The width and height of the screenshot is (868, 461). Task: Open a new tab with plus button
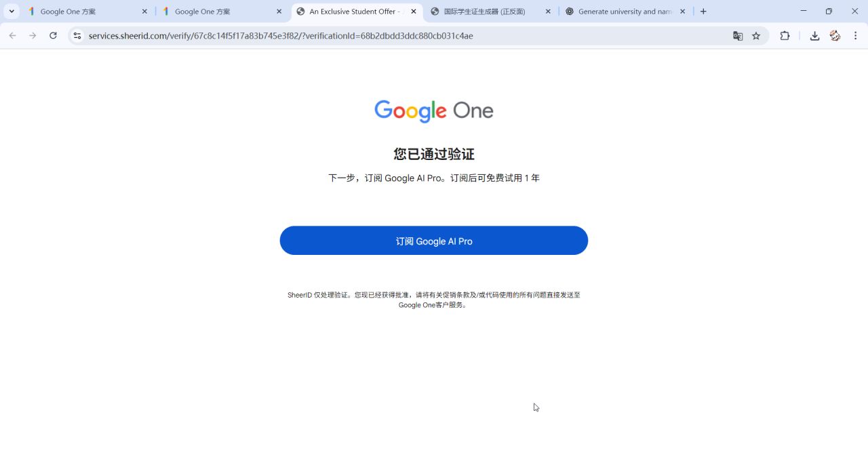pos(703,12)
